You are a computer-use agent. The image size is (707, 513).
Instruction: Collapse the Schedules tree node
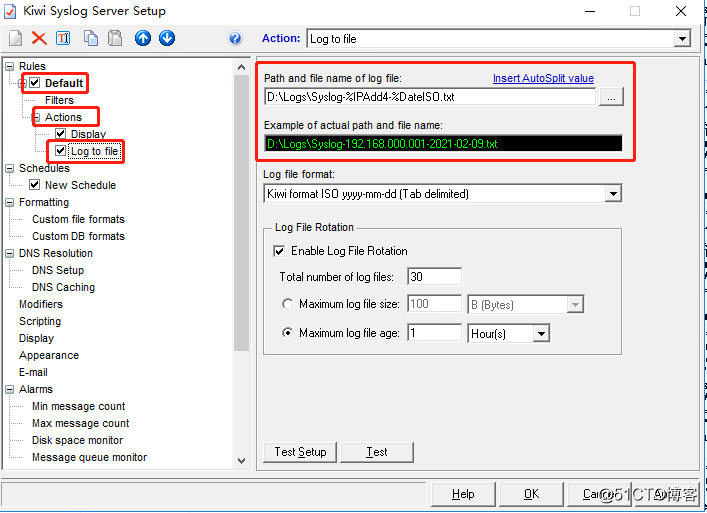(9, 169)
